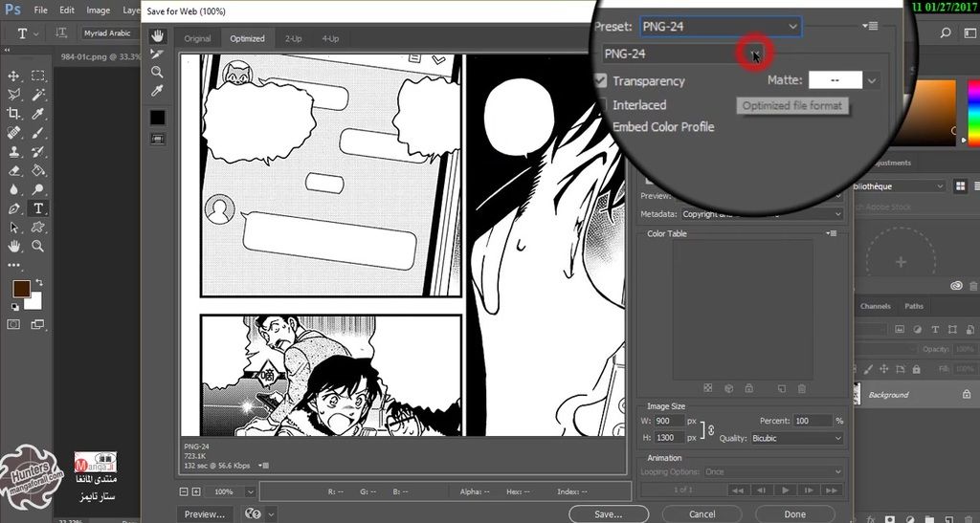The width and height of the screenshot is (980, 523).
Task: Open the Myriad Arabic font dropdown
Action: tap(111, 33)
